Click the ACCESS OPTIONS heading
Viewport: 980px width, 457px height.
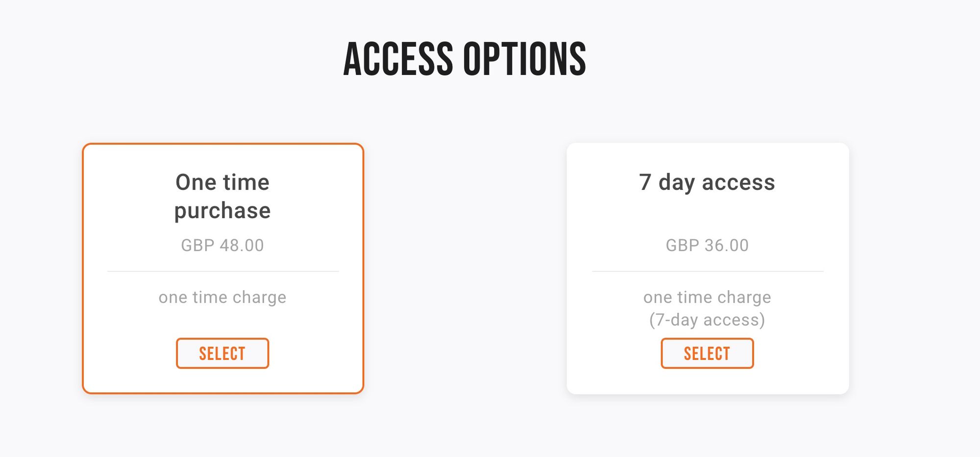point(465,59)
